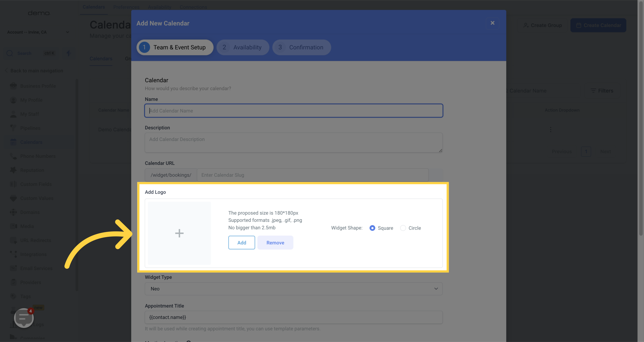Click the Search magnifier icon in the sidebar
Screen dimensions: 644x342
[x=10, y=53]
